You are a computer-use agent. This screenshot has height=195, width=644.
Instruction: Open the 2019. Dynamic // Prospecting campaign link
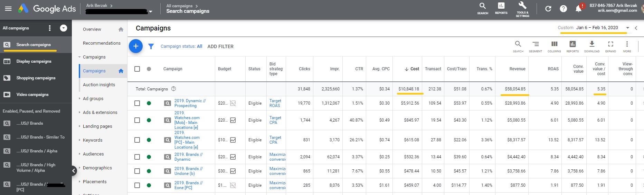click(x=190, y=103)
